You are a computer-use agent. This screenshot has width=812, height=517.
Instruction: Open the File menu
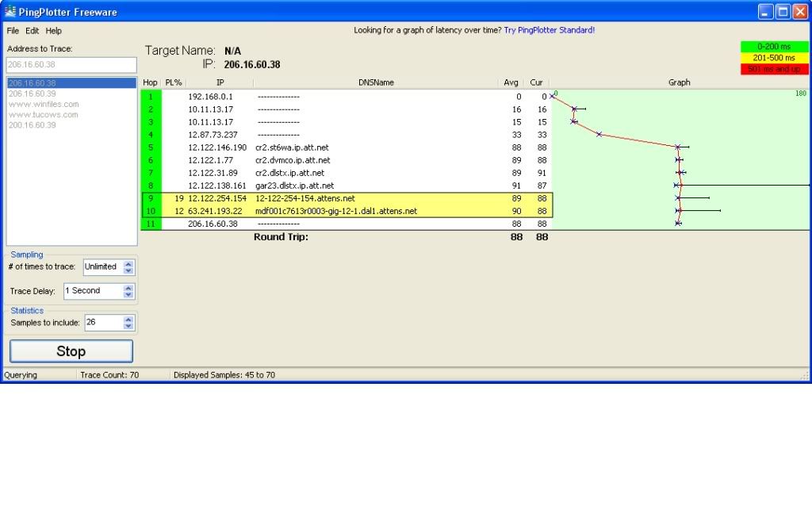13,31
